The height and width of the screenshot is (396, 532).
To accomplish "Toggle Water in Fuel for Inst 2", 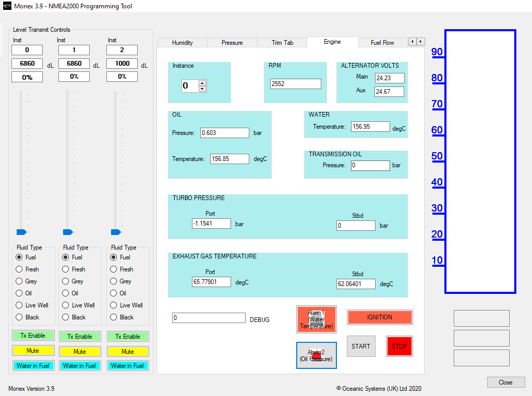I will (128, 366).
